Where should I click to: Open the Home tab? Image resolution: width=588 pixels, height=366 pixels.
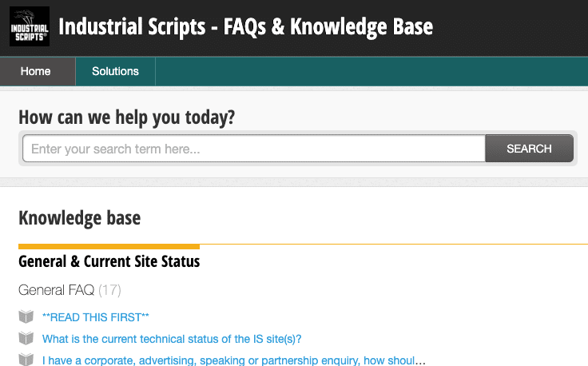(38, 71)
